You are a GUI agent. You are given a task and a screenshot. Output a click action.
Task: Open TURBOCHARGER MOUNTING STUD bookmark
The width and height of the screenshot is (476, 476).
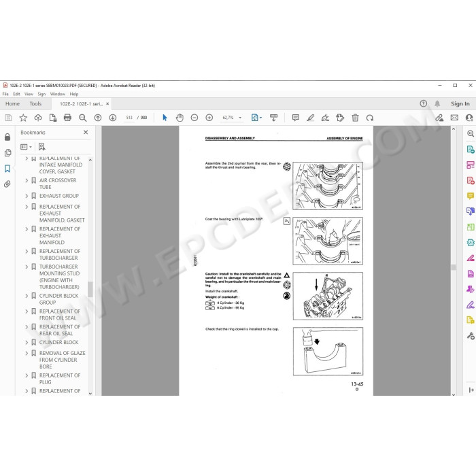point(60,277)
